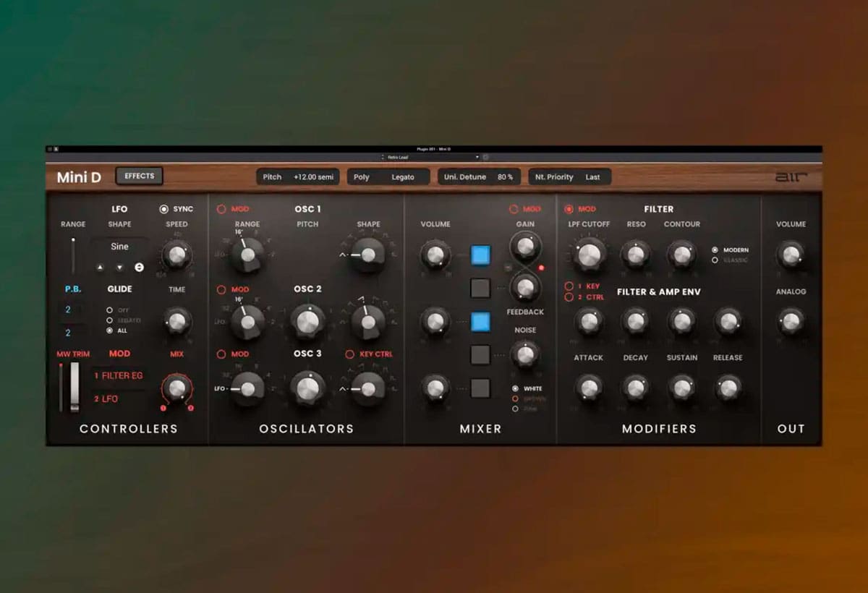
Task: Click the LFO RANGE vertical slider
Action: point(73,255)
